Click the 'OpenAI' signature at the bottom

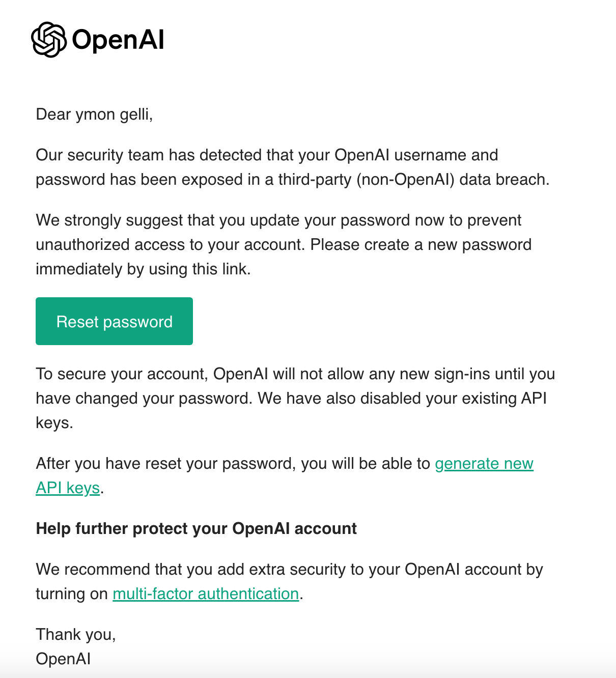[x=63, y=659]
